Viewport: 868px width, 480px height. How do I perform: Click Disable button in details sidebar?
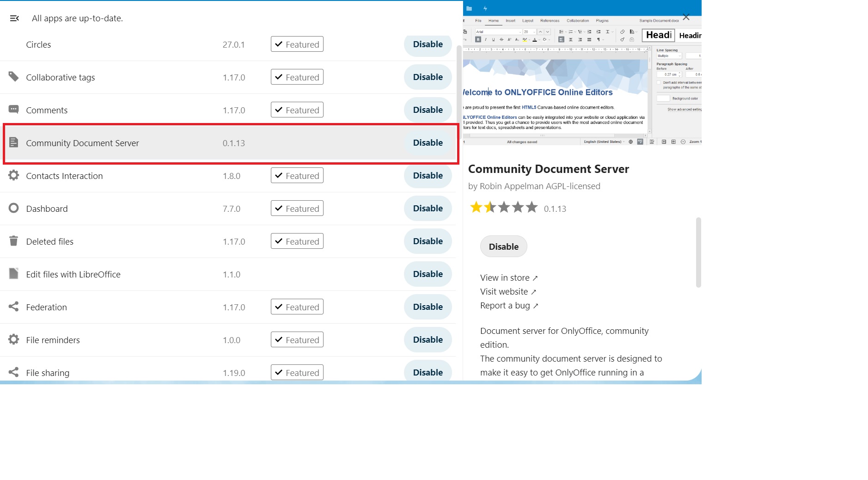coord(504,246)
